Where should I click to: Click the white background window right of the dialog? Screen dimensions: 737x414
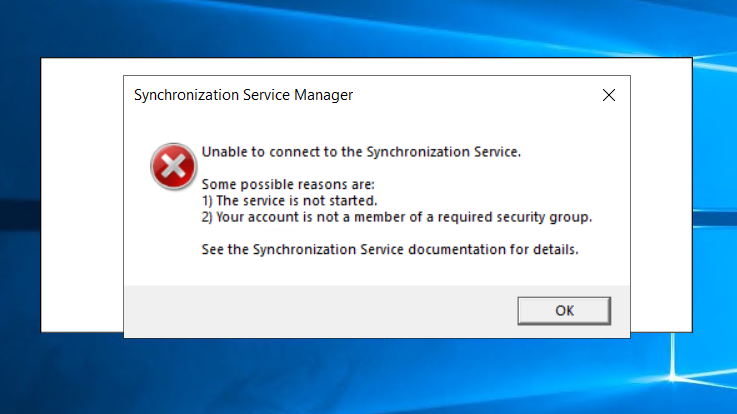coord(661,195)
